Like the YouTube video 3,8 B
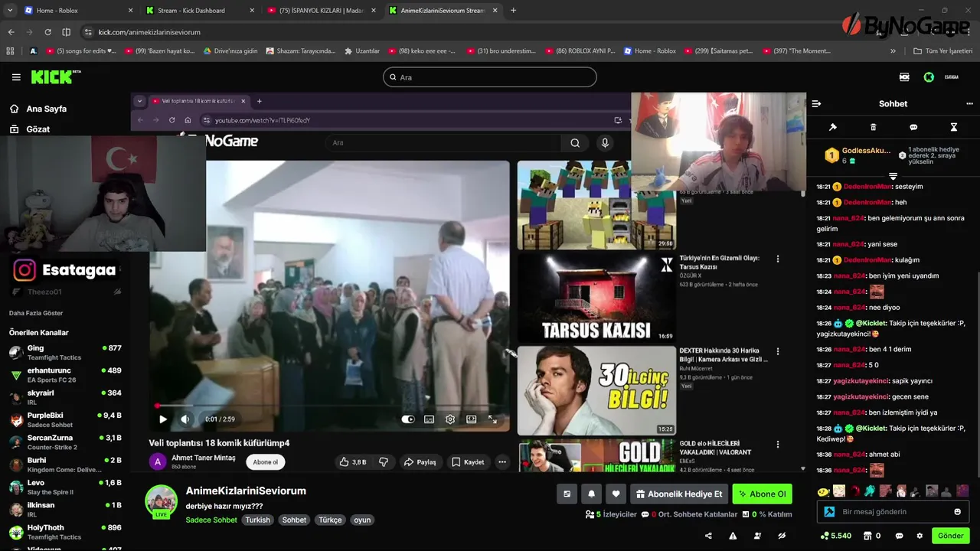This screenshot has height=551, width=980. coord(352,462)
